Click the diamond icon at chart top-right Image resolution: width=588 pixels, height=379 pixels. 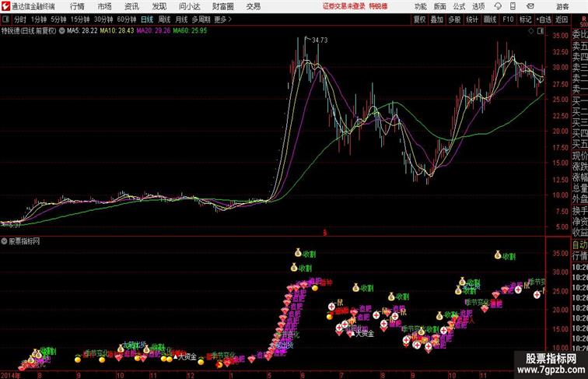[531, 31]
